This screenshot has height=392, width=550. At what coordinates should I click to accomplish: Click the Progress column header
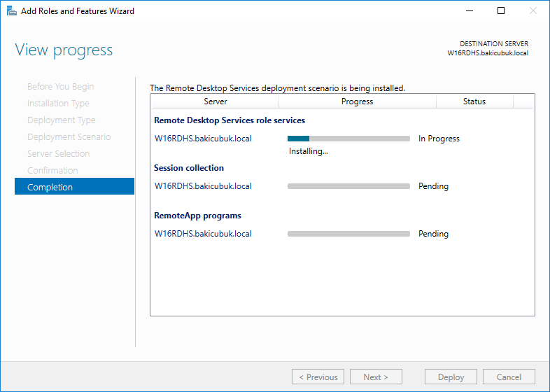358,101
